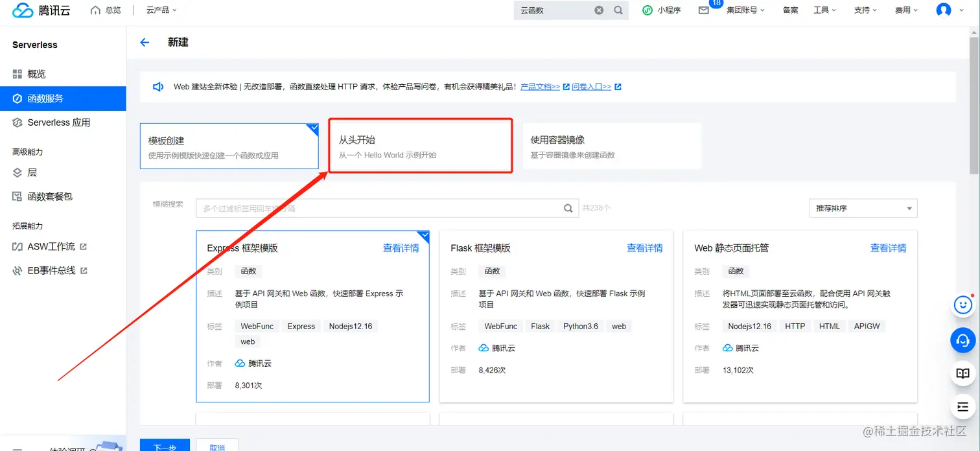Open 函数服务 in the sidebar
The width and height of the screenshot is (980, 451).
[x=63, y=98]
